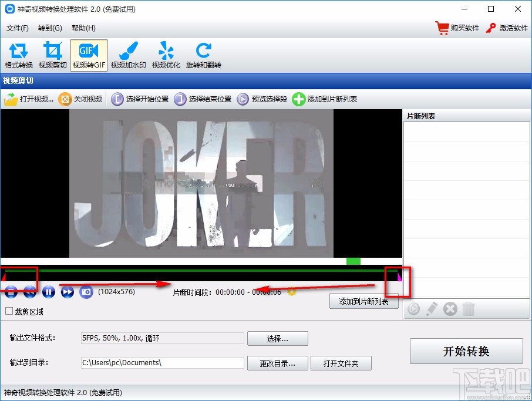Open the Format Conversion (格式转换) tool

tap(19, 55)
